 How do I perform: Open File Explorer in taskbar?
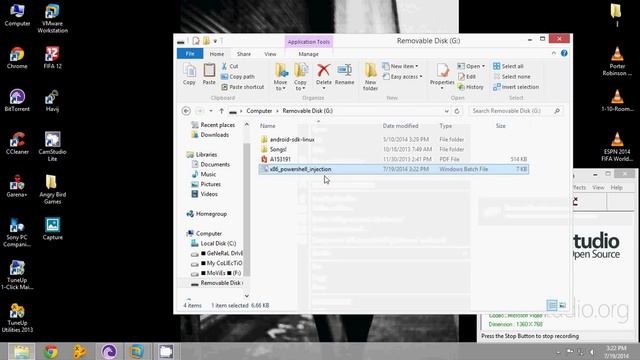[x=22, y=351]
